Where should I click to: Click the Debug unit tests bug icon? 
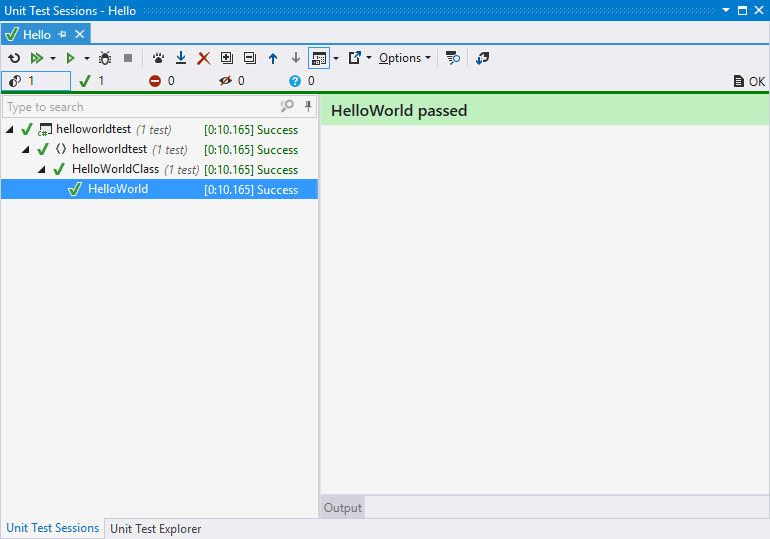click(105, 59)
